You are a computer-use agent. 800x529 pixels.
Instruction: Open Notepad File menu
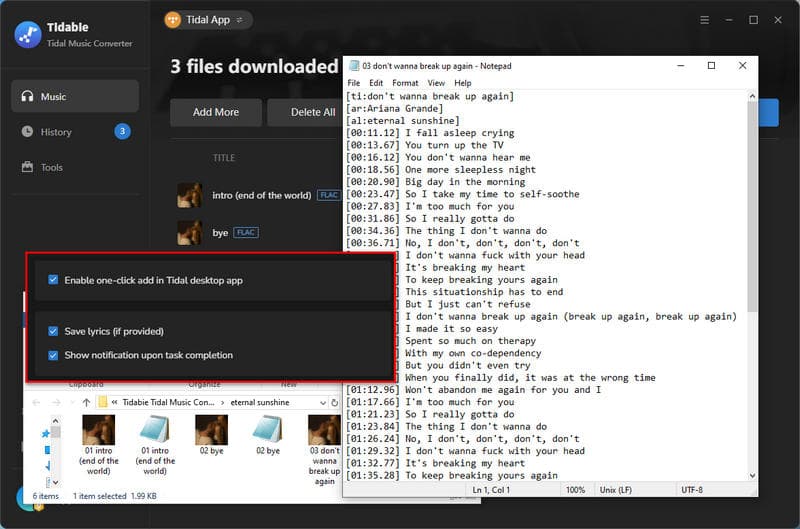(x=354, y=83)
